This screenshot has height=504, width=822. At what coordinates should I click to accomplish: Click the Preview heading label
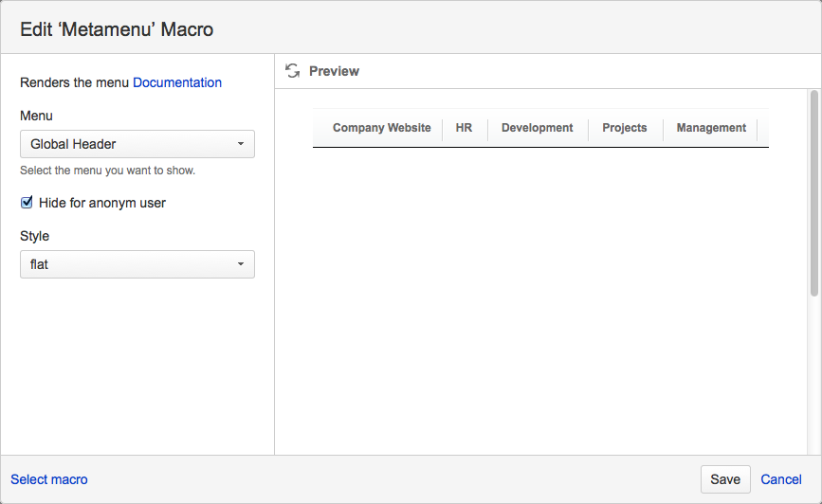(334, 71)
